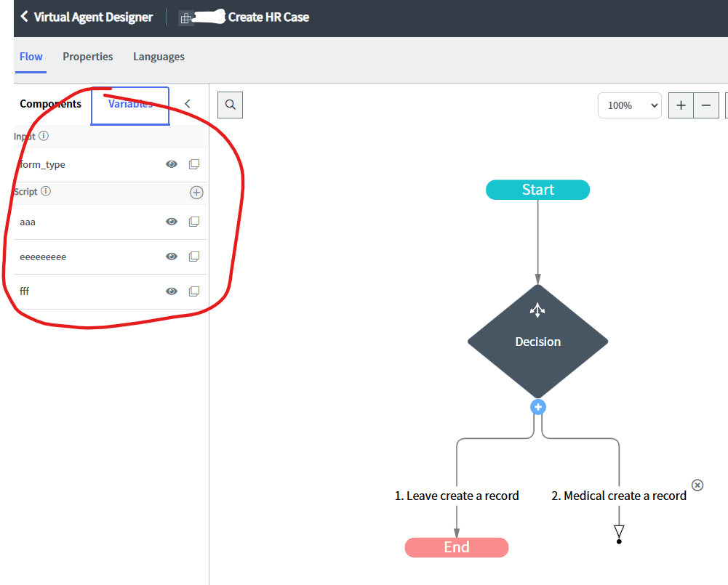Add a new Script variable with the plus icon
Viewport: 728px width, 585px height.
point(196,192)
